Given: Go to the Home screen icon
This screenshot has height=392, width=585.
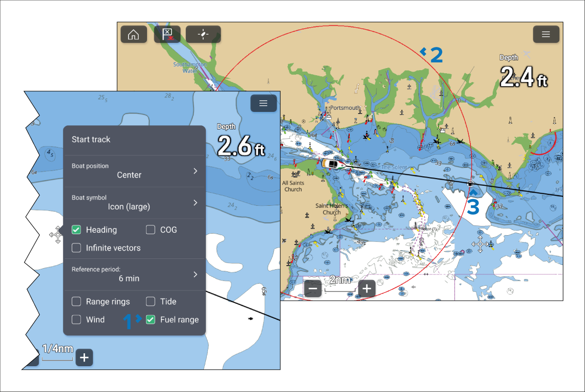Looking at the screenshot, I should click(x=134, y=35).
